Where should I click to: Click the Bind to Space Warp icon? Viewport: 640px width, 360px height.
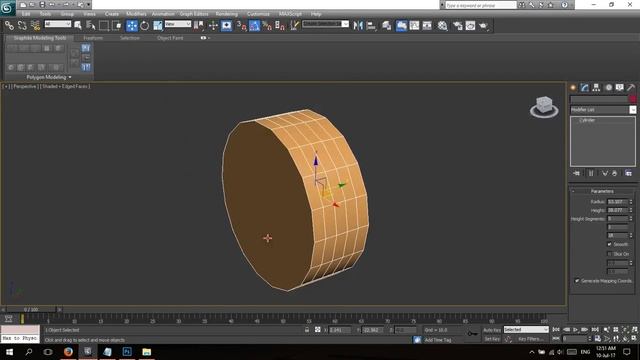coord(36,25)
